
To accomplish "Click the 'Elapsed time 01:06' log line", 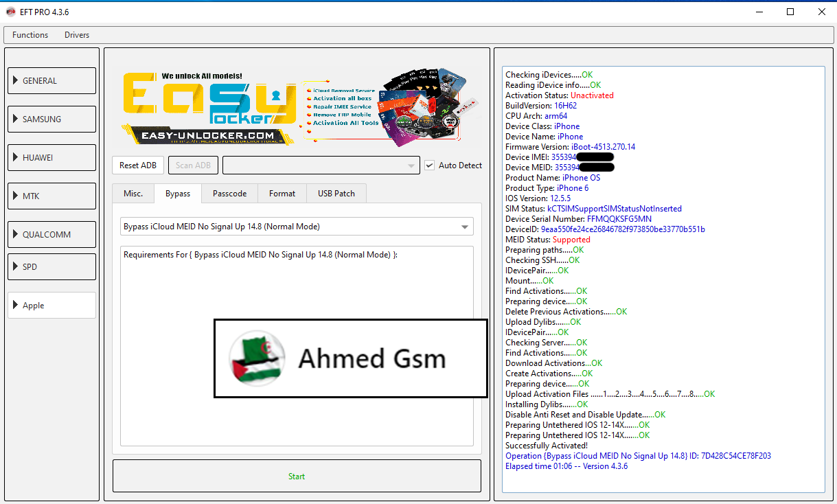I will tap(566, 466).
